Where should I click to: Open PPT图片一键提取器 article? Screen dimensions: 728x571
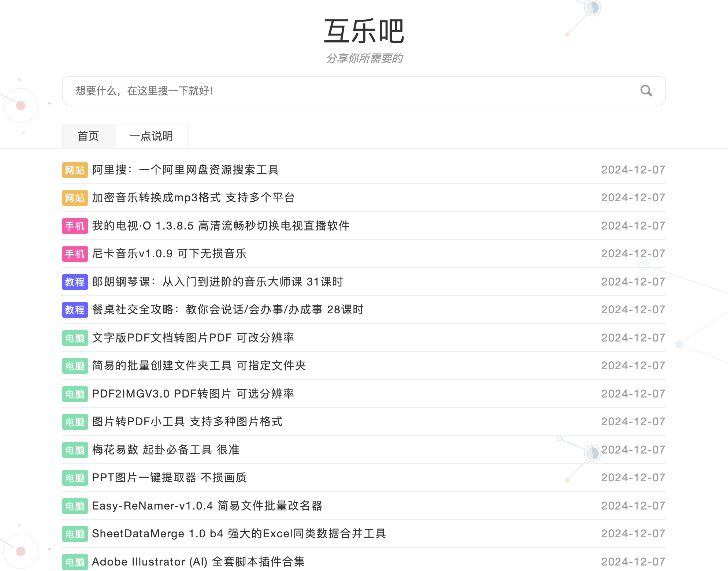tap(169, 478)
